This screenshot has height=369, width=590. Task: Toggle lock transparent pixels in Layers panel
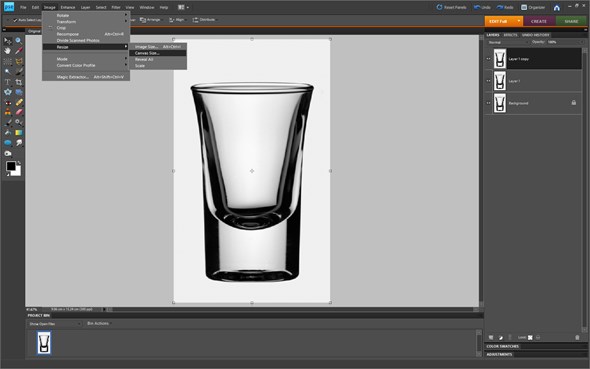(530, 337)
